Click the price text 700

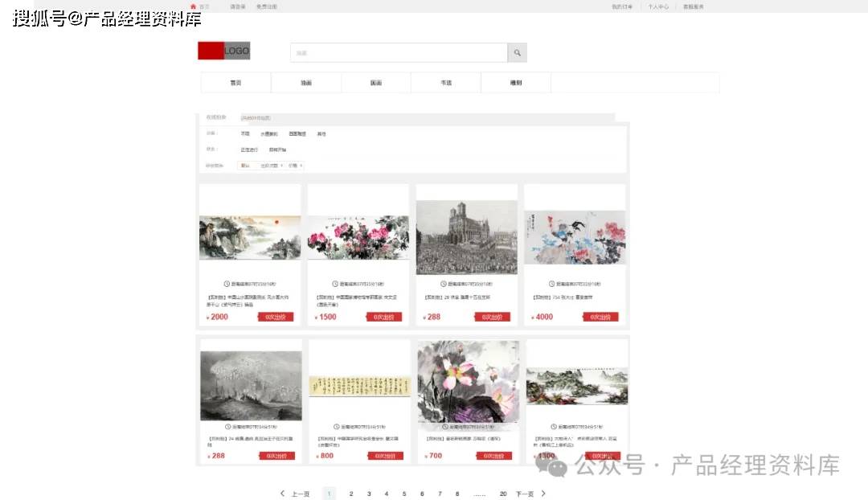pos(436,456)
